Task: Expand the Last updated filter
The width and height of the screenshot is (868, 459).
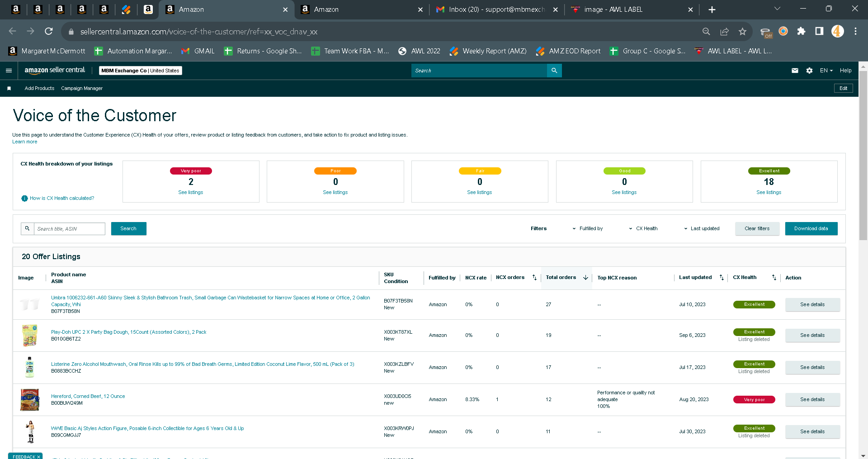Action: (702, 229)
